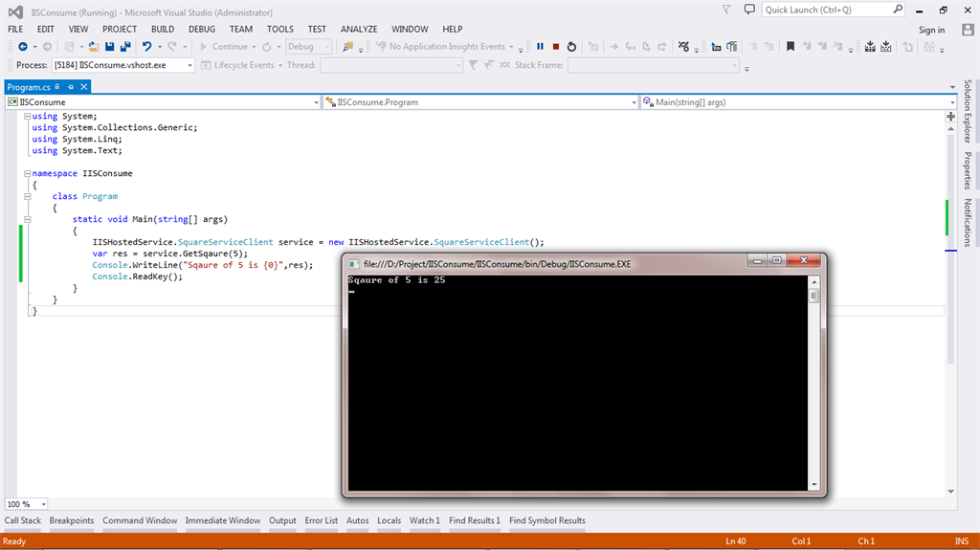Click the Save All icon

[125, 46]
